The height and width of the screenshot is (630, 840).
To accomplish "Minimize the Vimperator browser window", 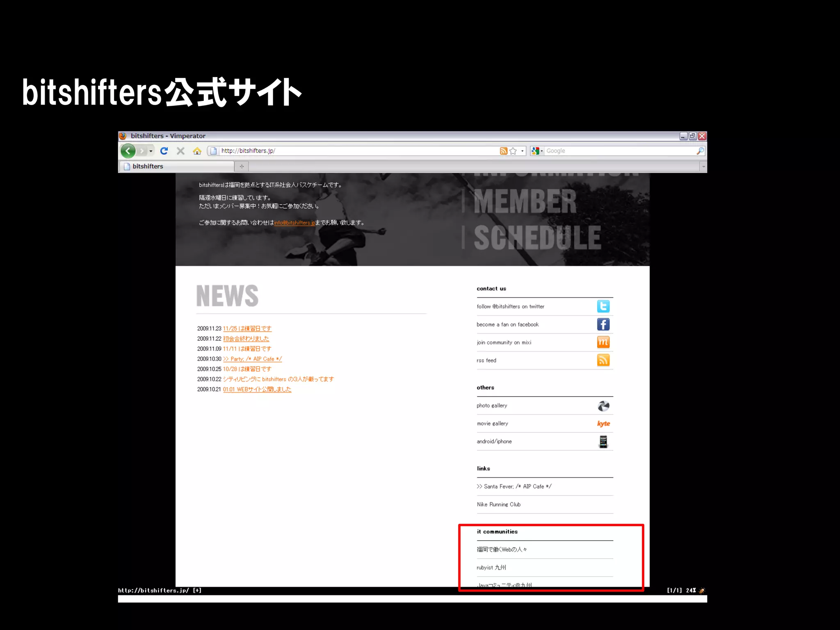I will [683, 136].
